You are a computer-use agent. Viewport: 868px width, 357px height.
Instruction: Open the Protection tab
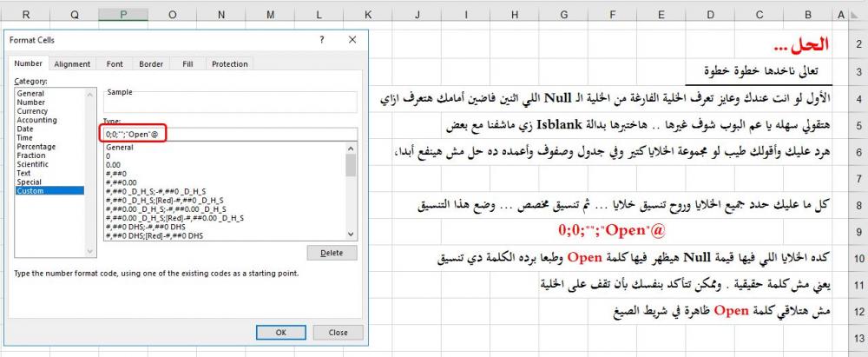(229, 64)
